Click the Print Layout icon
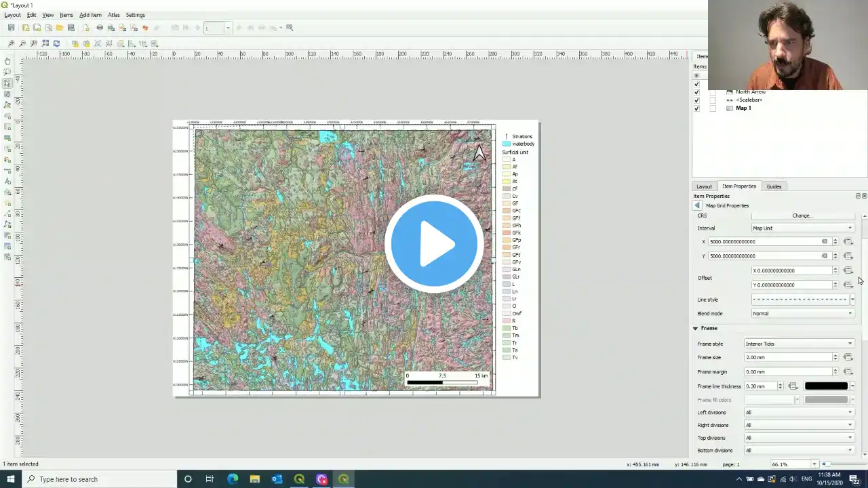 pos(100,28)
